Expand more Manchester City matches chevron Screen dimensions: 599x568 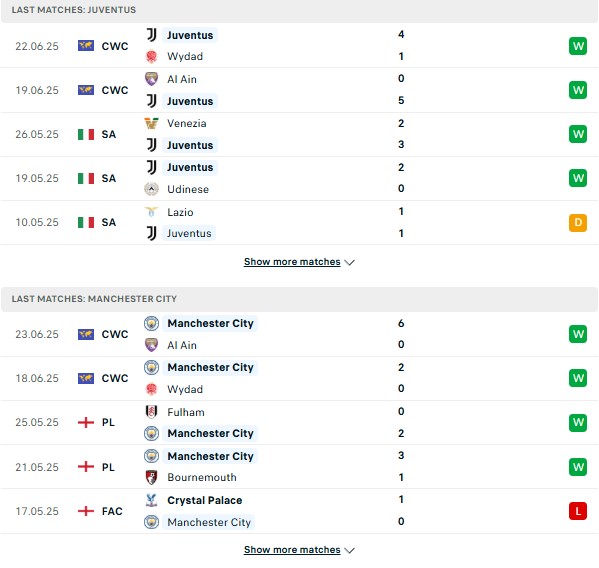pyautogui.click(x=350, y=550)
